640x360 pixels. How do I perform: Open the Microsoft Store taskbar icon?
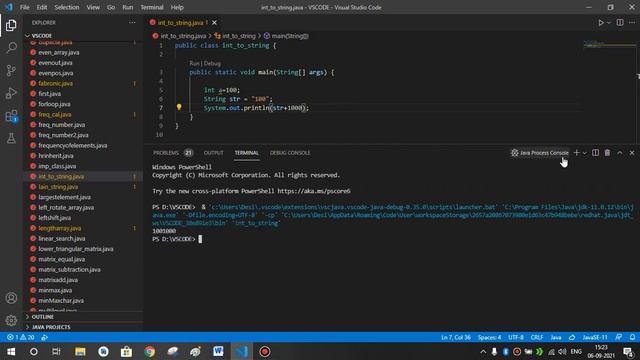pyautogui.click(x=127, y=351)
